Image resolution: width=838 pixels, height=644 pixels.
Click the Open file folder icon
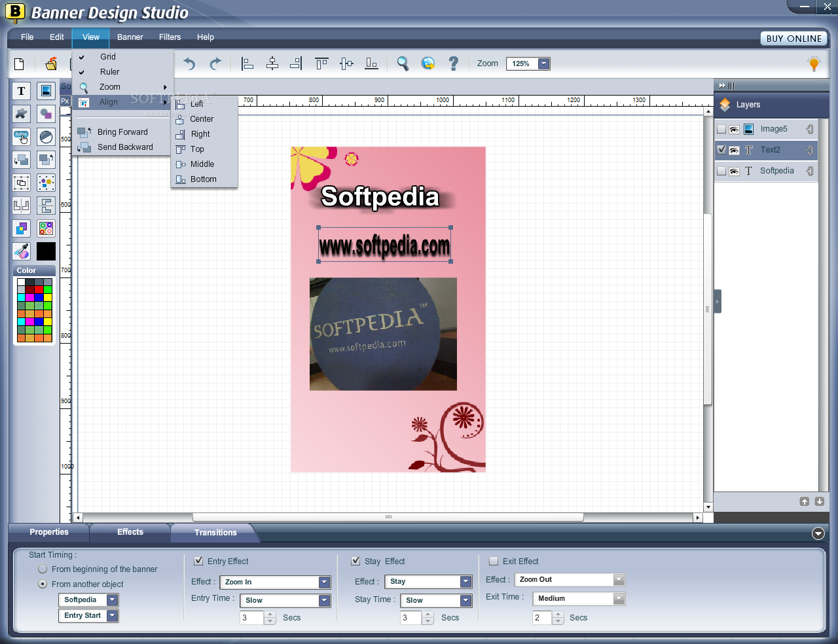51,63
